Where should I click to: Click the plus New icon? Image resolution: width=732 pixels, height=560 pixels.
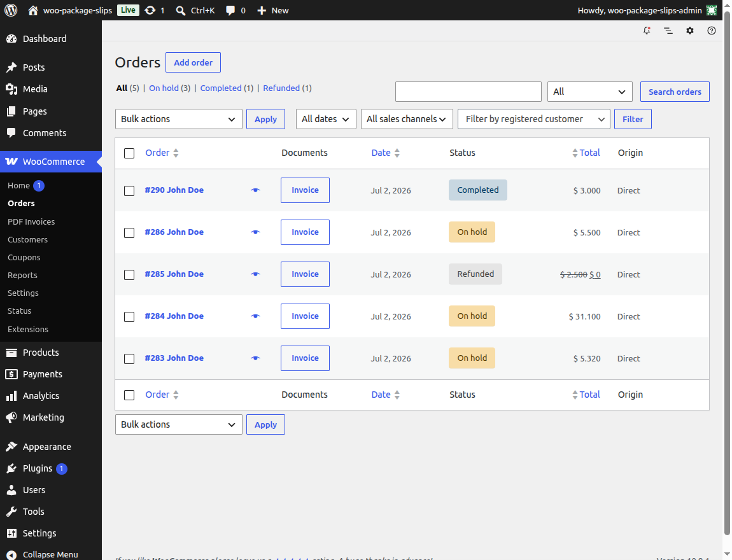tap(262, 10)
